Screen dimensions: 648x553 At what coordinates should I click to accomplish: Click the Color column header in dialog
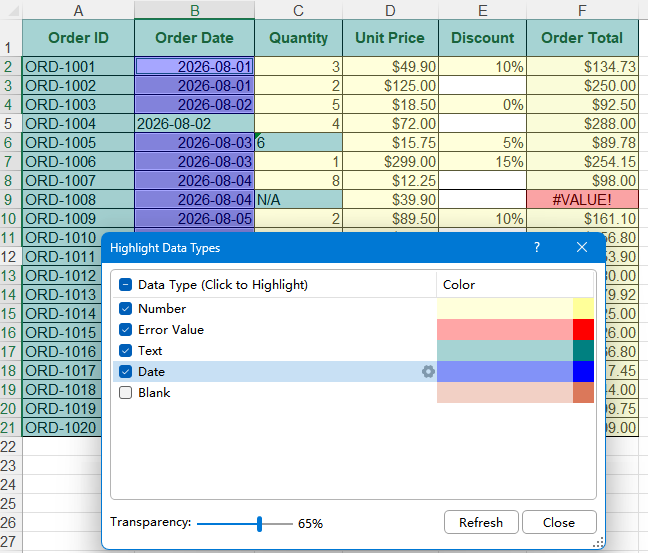pyautogui.click(x=515, y=285)
